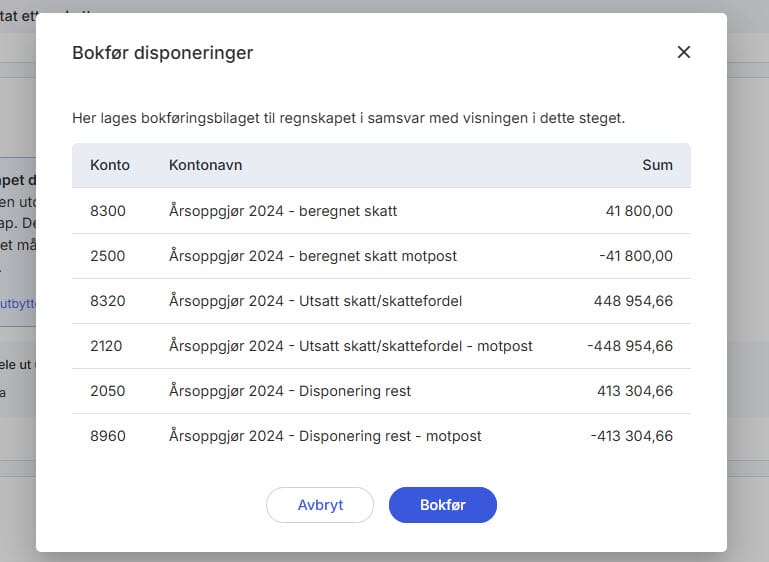This screenshot has width=769, height=562.
Task: Close the Bokfør disponeringer dialog with X
Action: coord(684,52)
